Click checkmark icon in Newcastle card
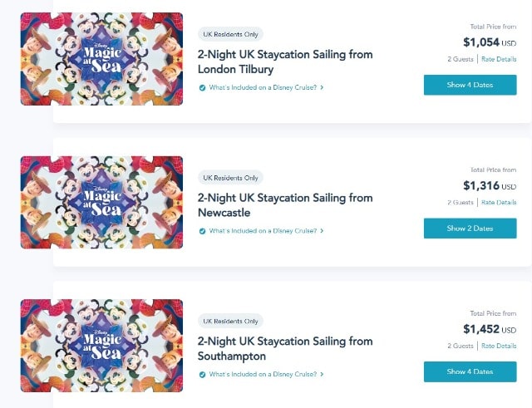This screenshot has width=532, height=408. [x=202, y=231]
